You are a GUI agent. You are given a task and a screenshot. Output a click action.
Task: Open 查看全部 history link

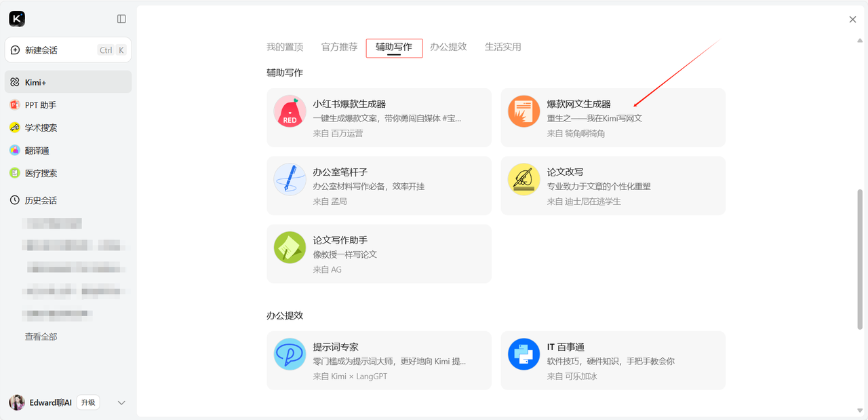pyautogui.click(x=41, y=337)
